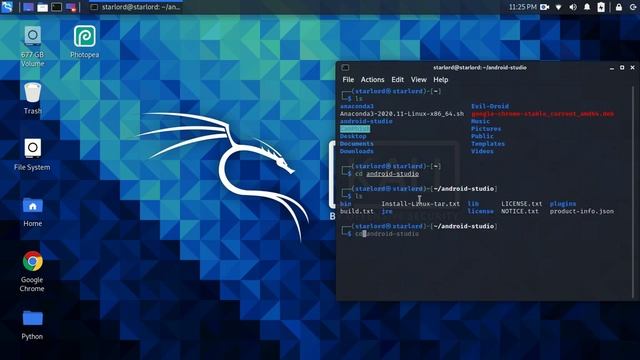
Task: Open the Edit menu in terminal
Action: (398, 80)
